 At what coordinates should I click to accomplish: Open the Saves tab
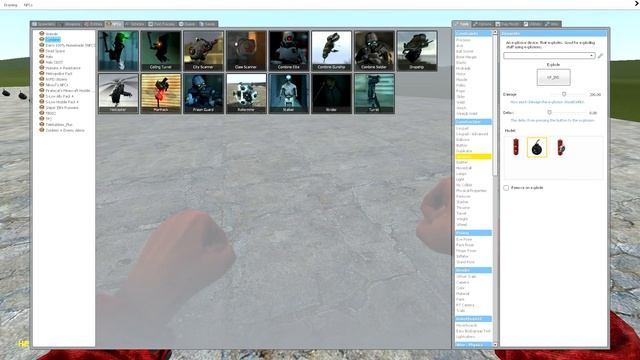click(208, 24)
